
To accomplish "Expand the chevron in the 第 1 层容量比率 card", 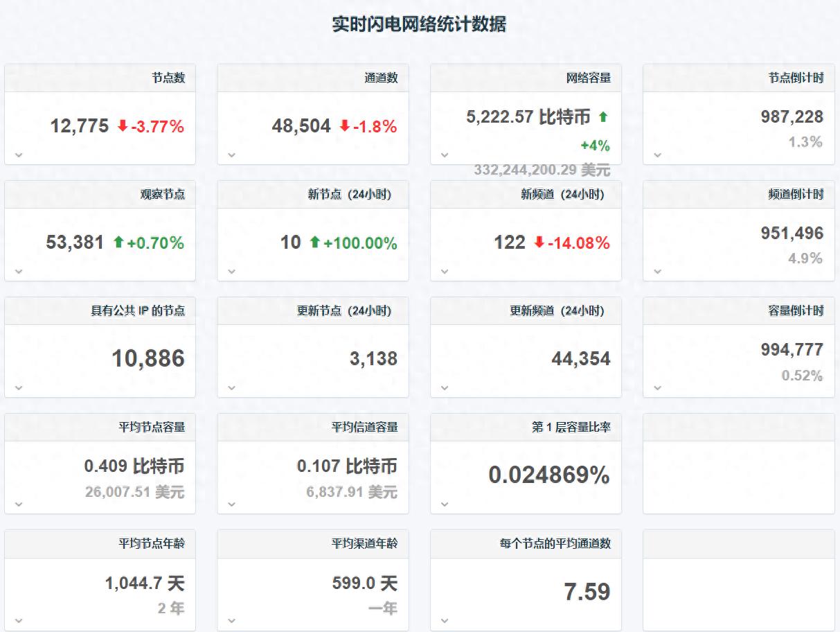I will click(x=445, y=504).
